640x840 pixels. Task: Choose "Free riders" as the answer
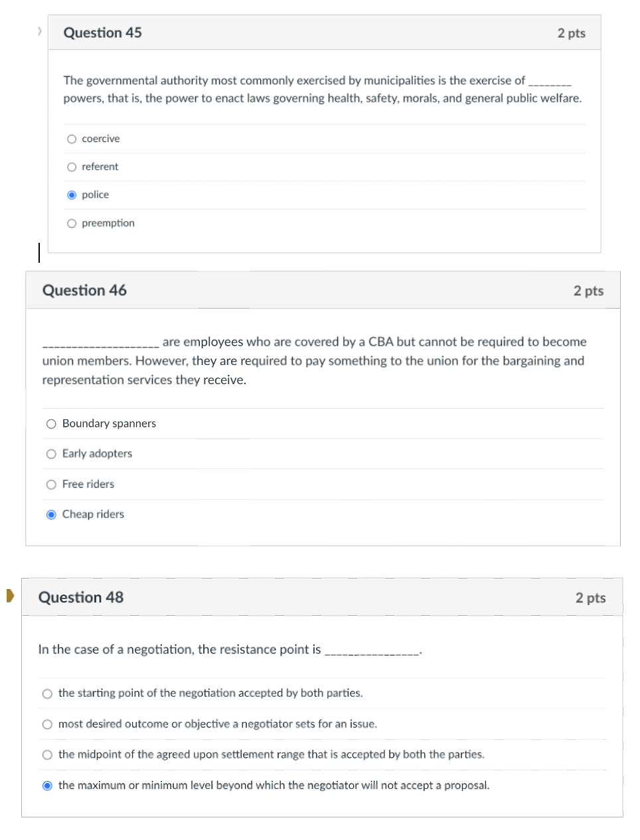(x=51, y=484)
